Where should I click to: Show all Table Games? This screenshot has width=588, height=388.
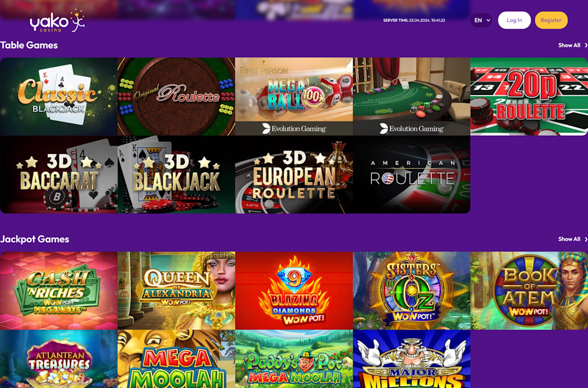coord(572,45)
